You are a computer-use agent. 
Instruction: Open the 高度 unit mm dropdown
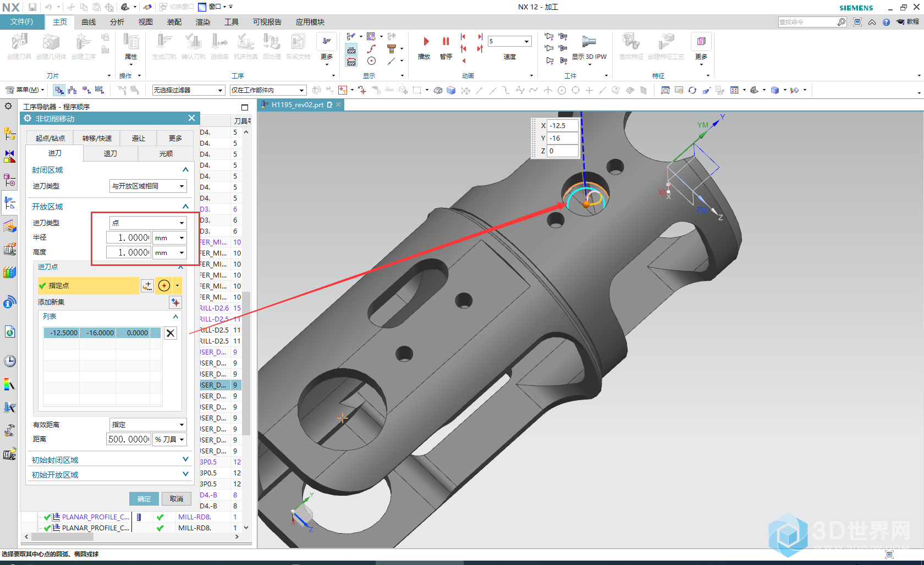169,253
